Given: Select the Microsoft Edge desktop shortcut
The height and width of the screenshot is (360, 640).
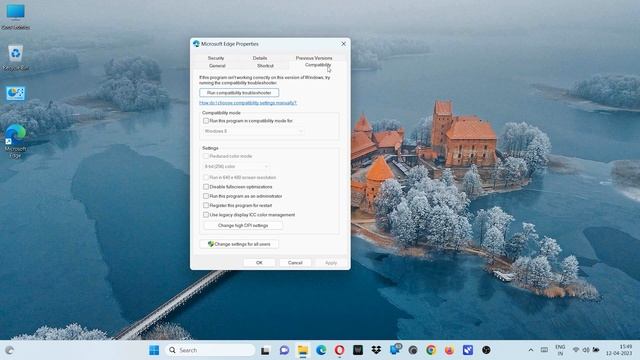Looking at the screenshot, I should [x=16, y=141].
